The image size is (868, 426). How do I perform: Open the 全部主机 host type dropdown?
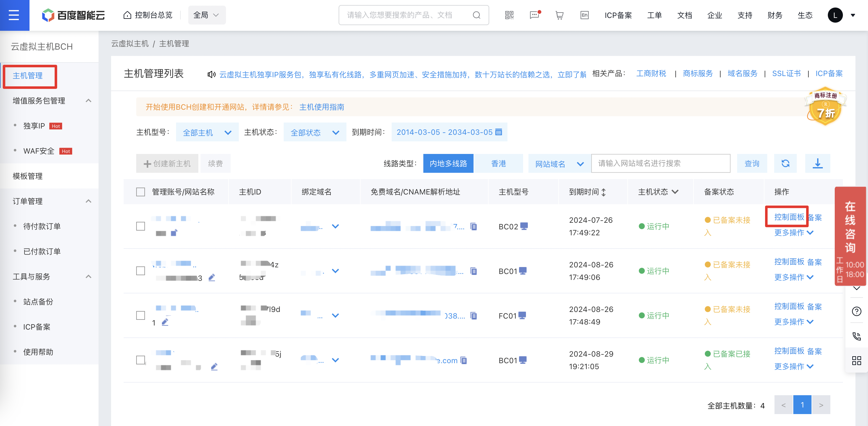coord(207,132)
